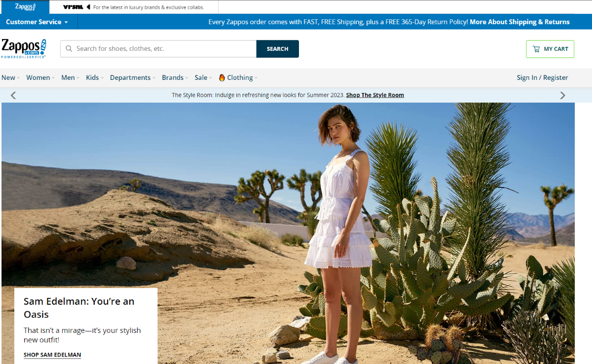The height and width of the screenshot is (364, 592).
Task: Select the Zappos tab at top
Action: point(25,7)
